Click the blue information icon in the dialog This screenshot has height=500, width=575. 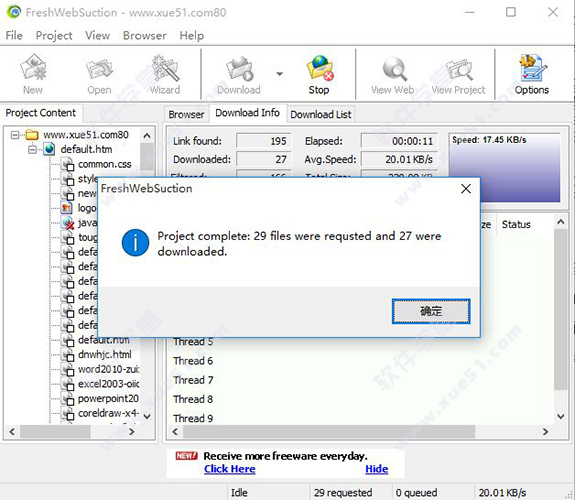[x=135, y=243]
